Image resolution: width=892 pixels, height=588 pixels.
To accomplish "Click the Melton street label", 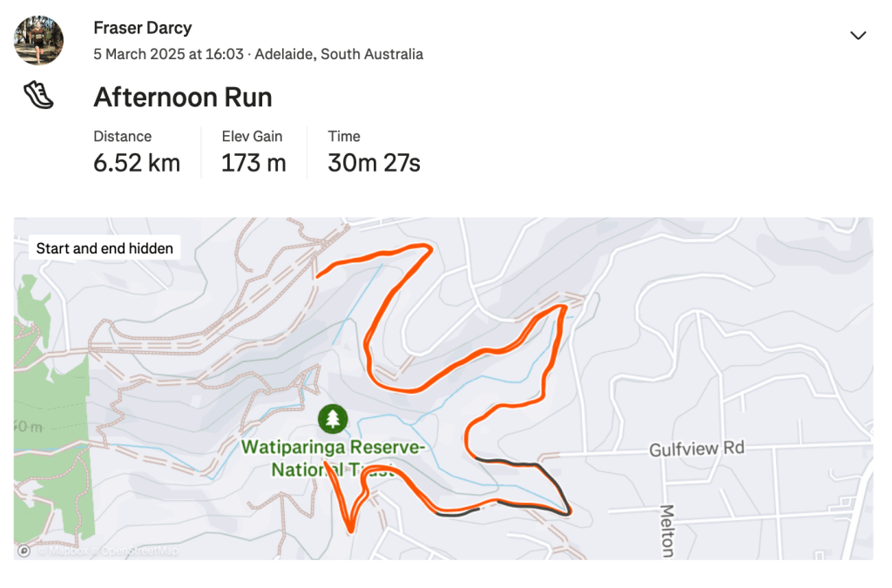I will (x=667, y=531).
